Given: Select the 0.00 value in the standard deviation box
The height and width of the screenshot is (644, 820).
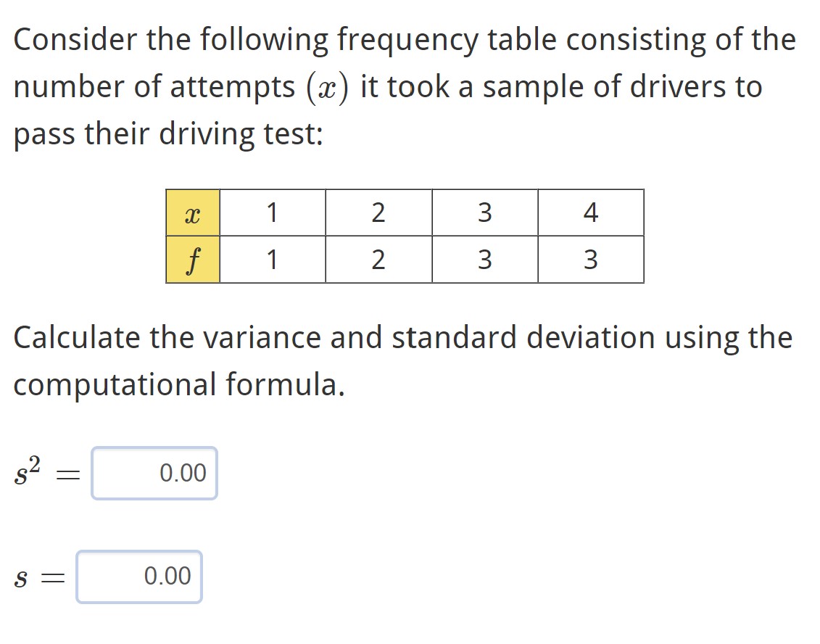Looking at the screenshot, I should 167,577.
